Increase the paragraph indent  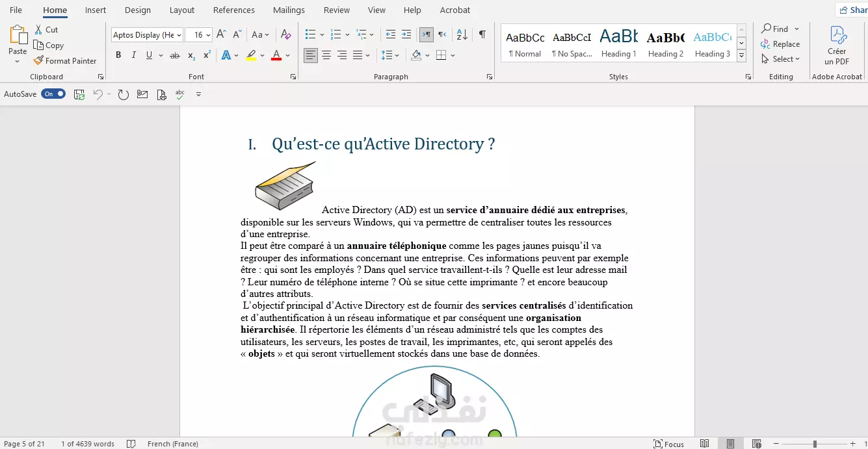[x=406, y=34]
